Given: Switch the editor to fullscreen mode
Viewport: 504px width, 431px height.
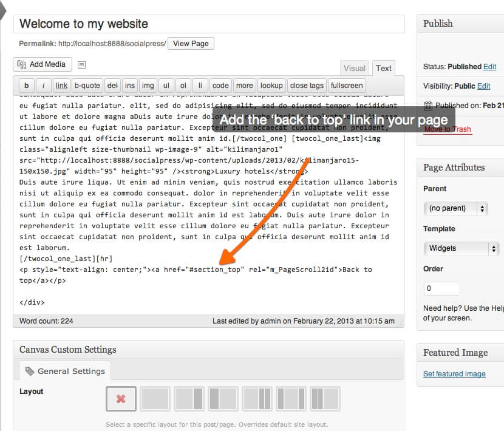Looking at the screenshot, I should (x=346, y=85).
